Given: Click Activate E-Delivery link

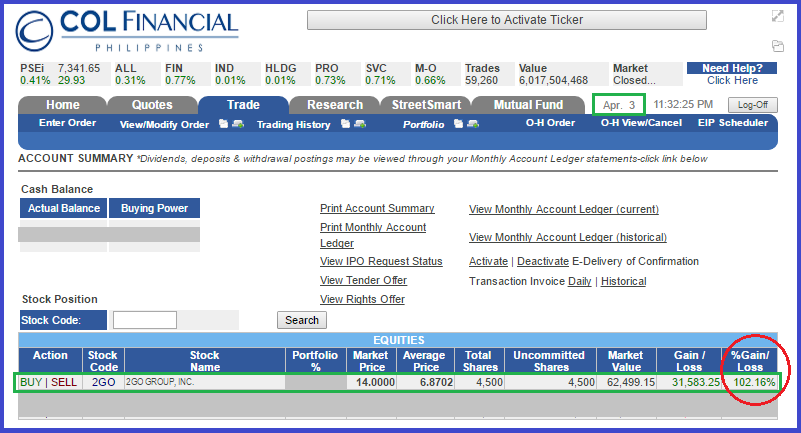Looking at the screenshot, I should pos(488,261).
